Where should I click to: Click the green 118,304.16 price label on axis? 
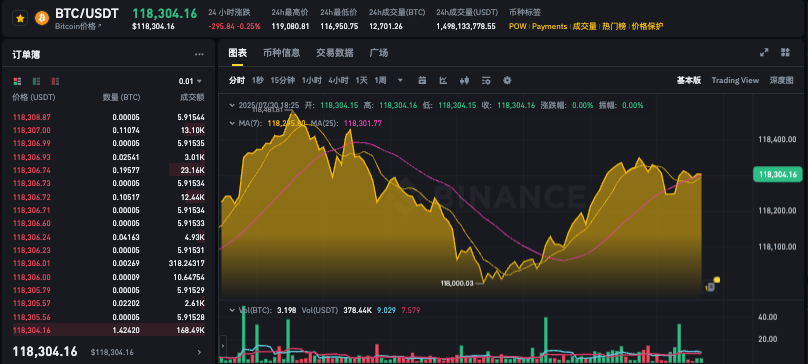tap(777, 175)
